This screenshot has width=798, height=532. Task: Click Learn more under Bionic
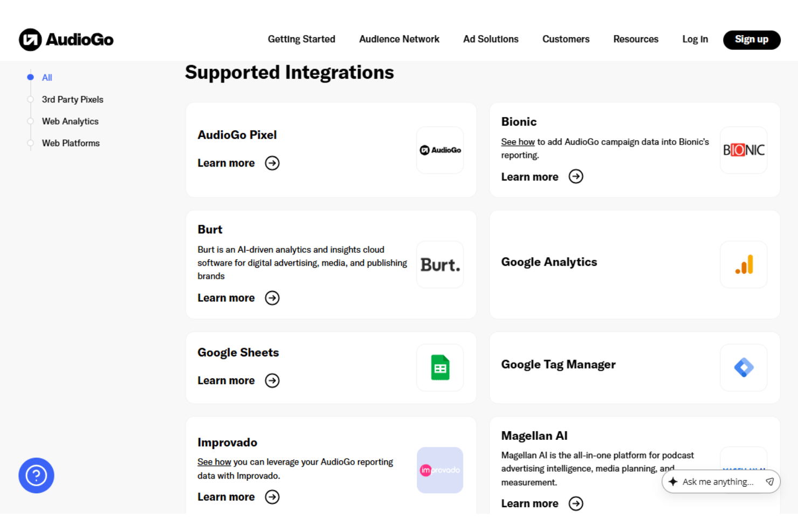tap(529, 177)
